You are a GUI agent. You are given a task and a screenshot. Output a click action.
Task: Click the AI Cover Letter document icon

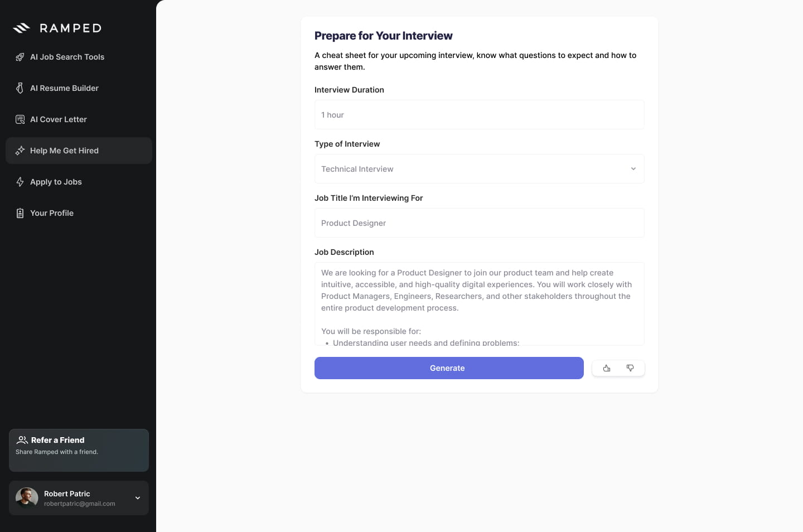coord(20,119)
